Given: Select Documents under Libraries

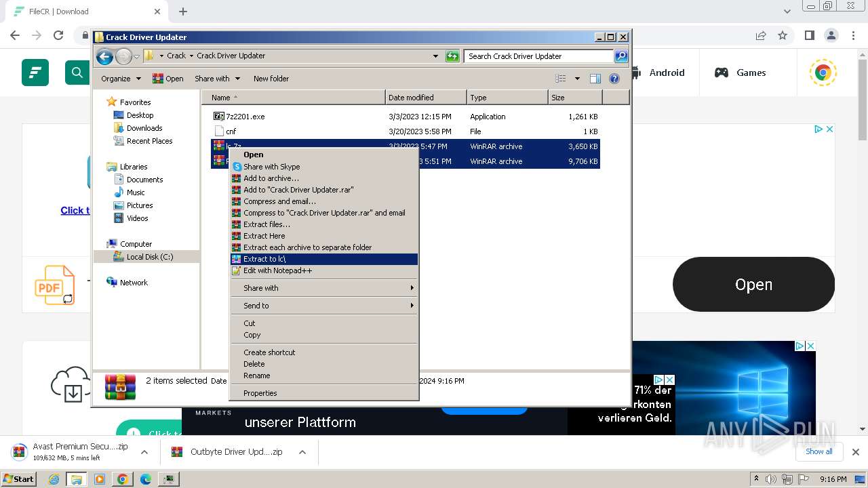Looking at the screenshot, I should click(144, 180).
